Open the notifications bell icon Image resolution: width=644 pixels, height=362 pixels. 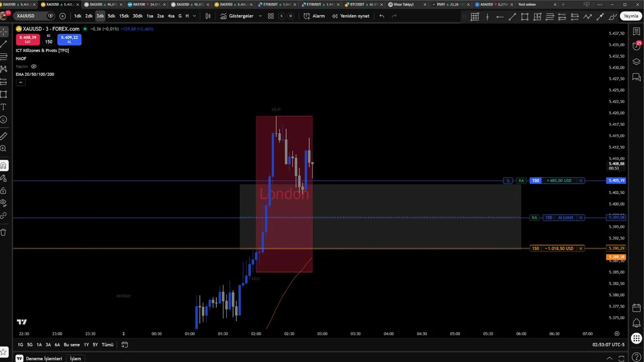tap(636, 323)
